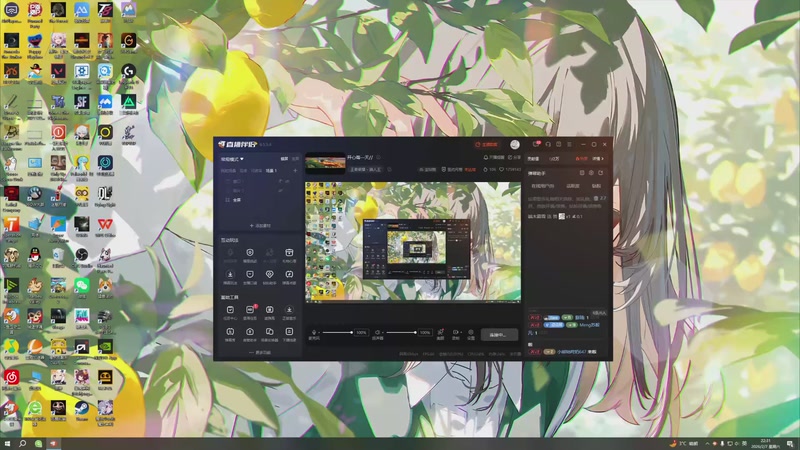The height and width of the screenshot is (450, 800).
Task: Open the red WPS desktop shortcut
Action: [x=105, y=226]
